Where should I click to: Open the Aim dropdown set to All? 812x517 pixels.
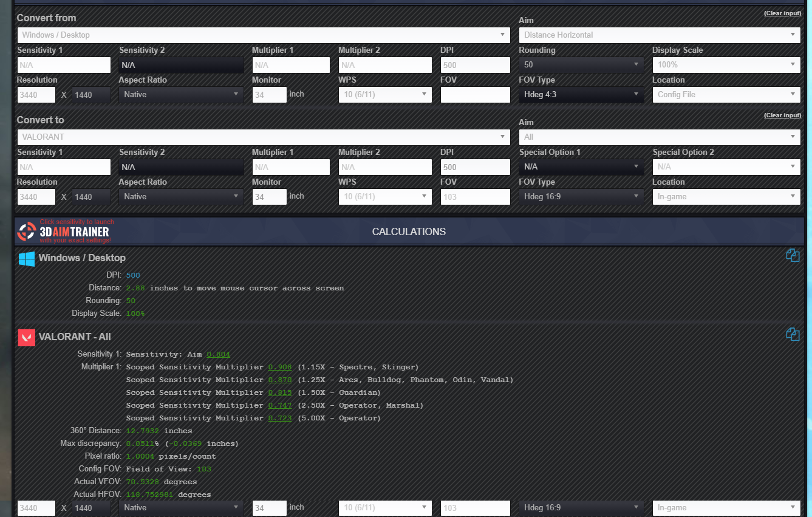[x=660, y=137]
